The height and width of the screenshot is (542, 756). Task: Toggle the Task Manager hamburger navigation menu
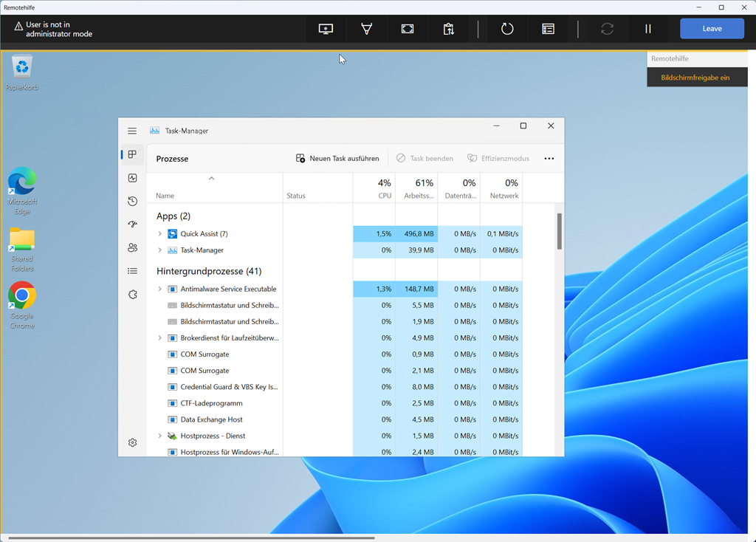coord(132,131)
